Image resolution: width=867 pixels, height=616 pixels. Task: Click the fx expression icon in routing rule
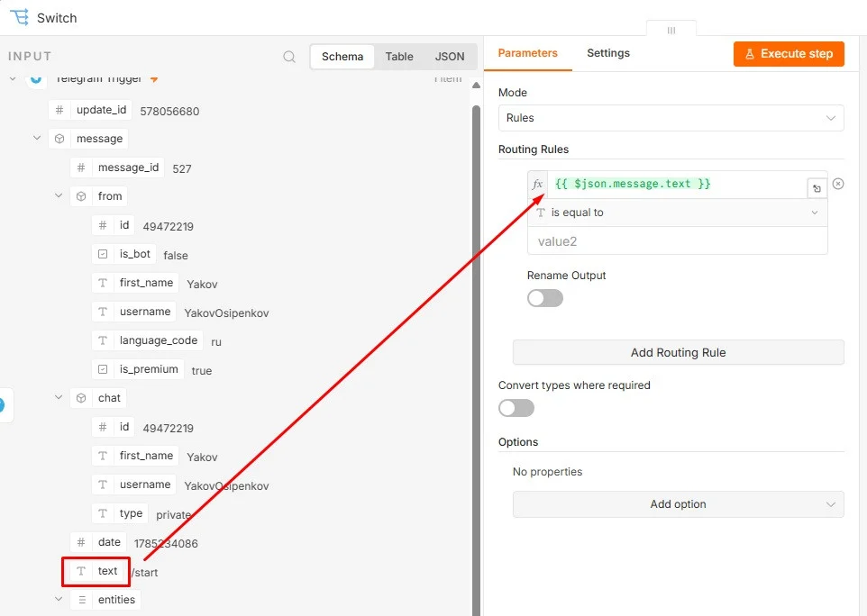coord(537,184)
